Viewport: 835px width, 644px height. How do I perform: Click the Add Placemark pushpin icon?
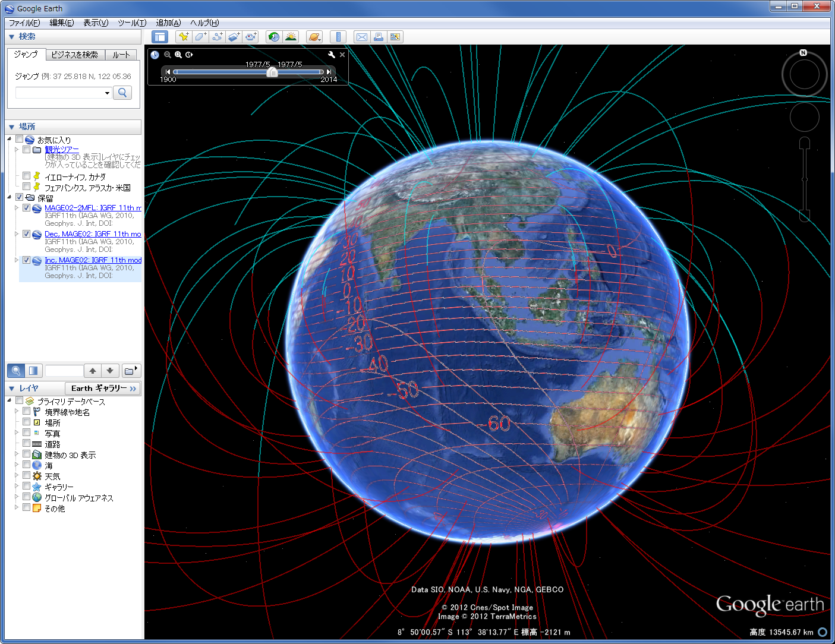tap(184, 37)
